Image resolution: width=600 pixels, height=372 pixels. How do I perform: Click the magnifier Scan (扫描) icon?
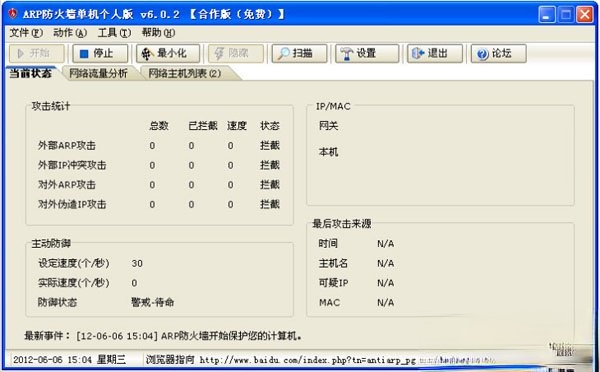click(284, 54)
